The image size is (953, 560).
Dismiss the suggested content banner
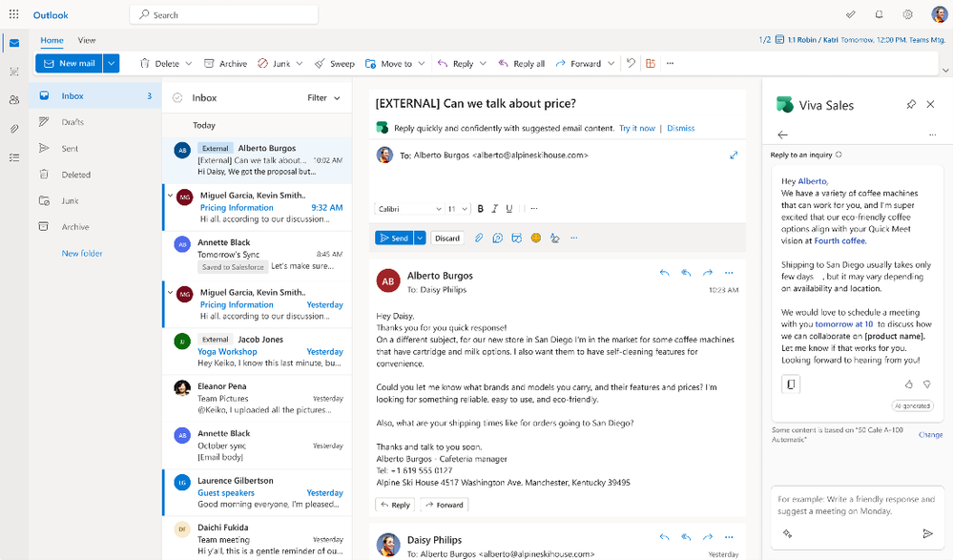point(681,128)
